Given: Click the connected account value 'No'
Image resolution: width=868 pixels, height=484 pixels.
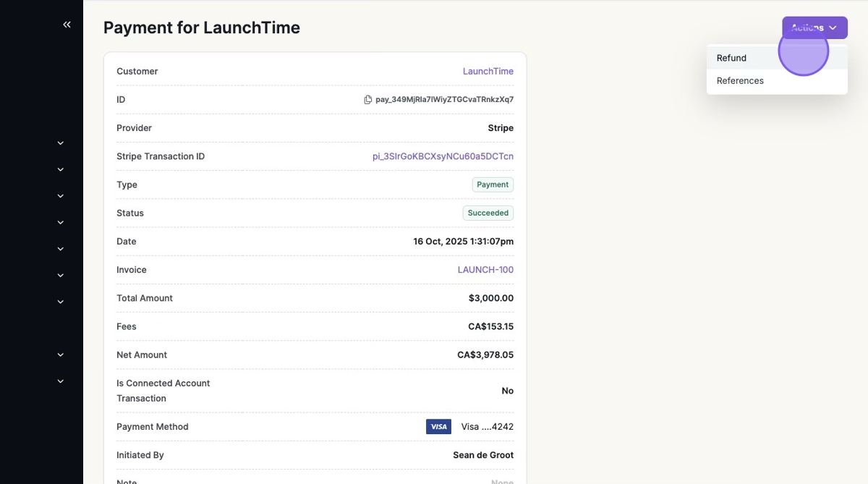Looking at the screenshot, I should tap(508, 391).
